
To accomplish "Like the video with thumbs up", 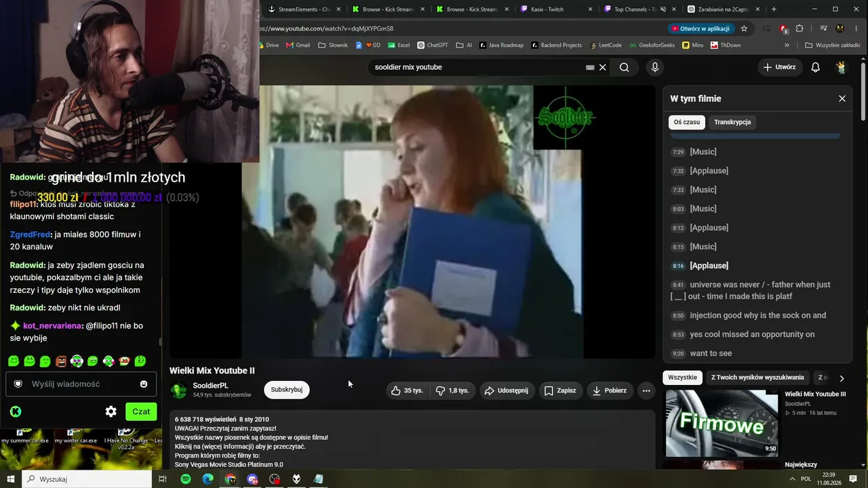I will (408, 390).
